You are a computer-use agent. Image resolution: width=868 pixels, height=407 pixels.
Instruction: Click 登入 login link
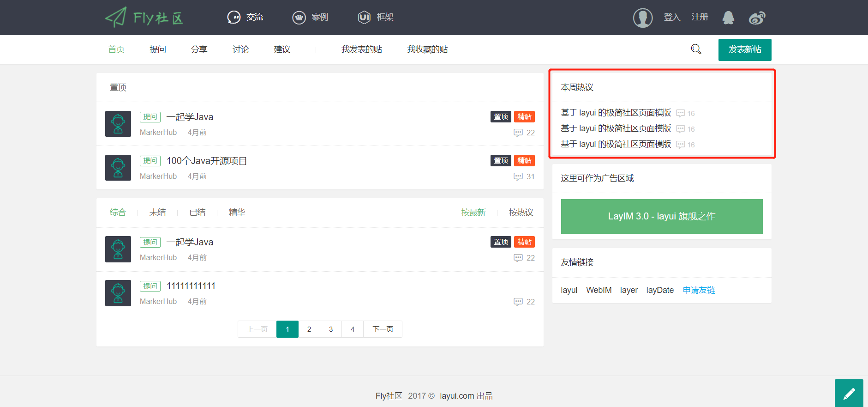672,17
